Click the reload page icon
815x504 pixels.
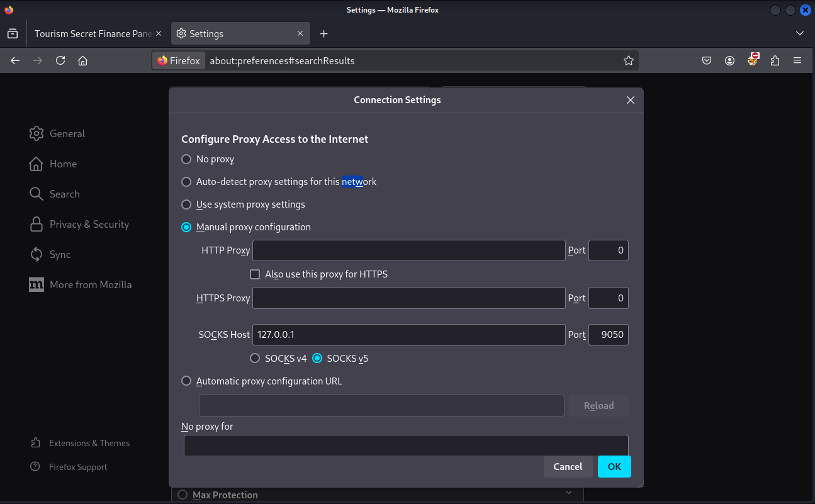click(x=60, y=60)
